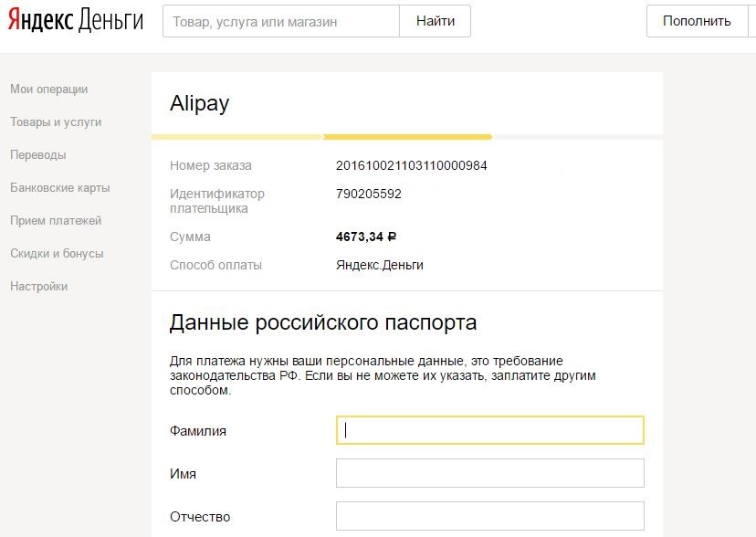Click the Имя input field
The image size is (756, 537).
point(490,473)
